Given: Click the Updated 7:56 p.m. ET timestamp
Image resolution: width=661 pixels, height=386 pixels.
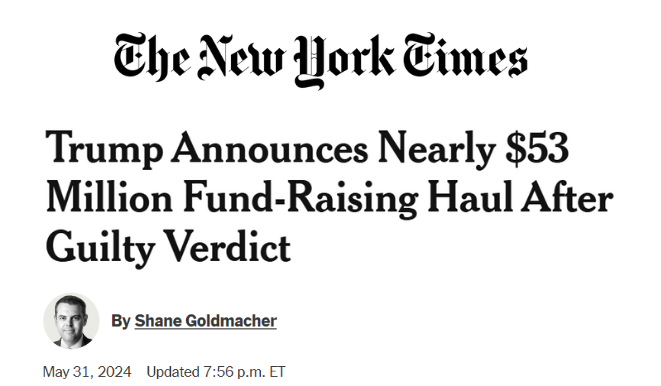Looking at the screenshot, I should coord(216,372).
